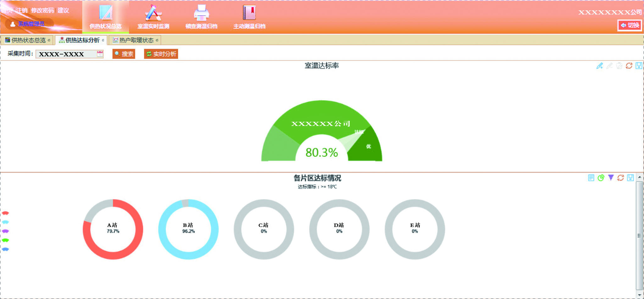Open the calendar picker for 采集时间
Image resolution: width=644 pixels, height=299 pixels.
100,54
